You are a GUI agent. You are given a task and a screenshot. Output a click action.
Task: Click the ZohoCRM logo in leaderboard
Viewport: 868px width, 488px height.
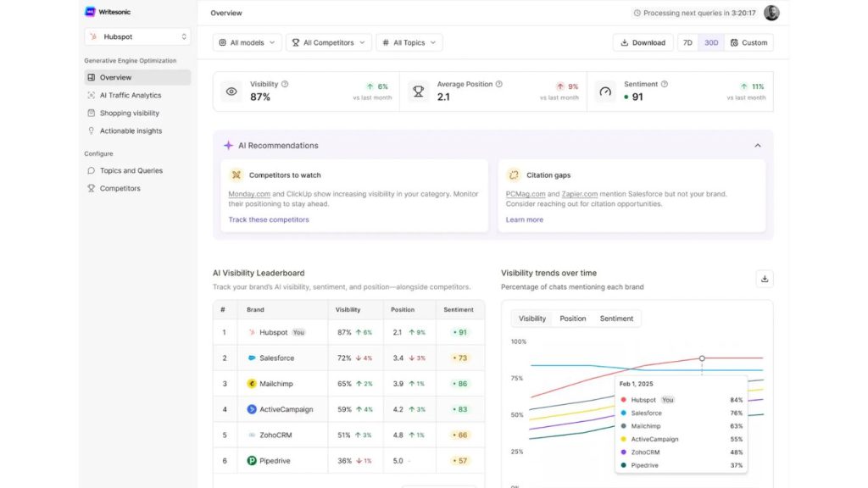pos(252,435)
